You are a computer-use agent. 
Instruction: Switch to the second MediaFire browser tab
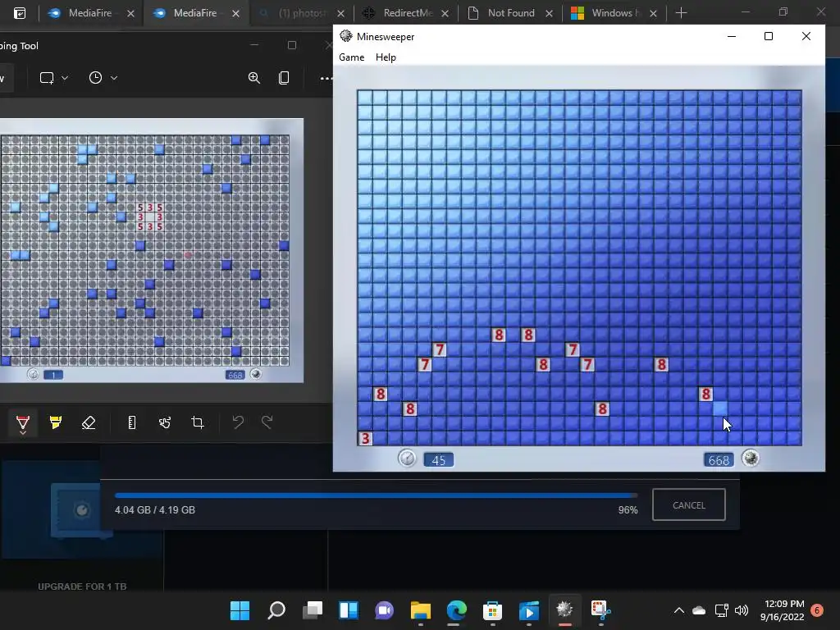(195, 13)
